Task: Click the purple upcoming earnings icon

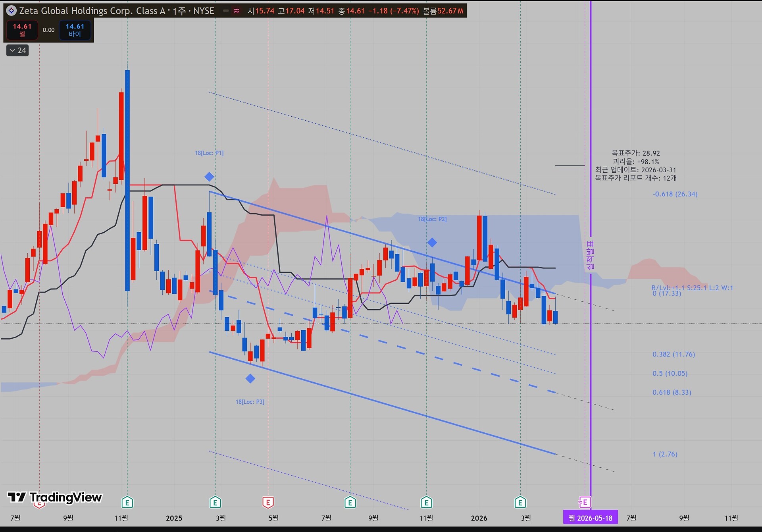Action: pos(585,503)
